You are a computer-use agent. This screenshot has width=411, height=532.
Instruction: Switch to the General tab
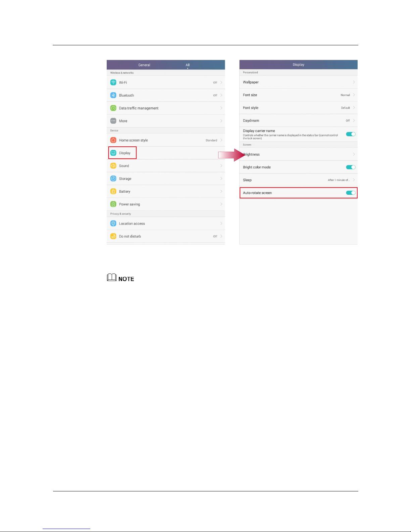click(144, 65)
